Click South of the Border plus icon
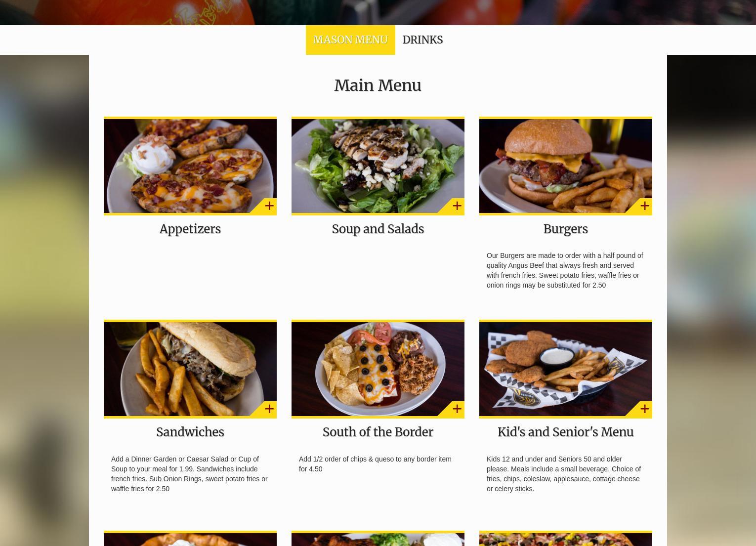The width and height of the screenshot is (756, 546). (457, 409)
